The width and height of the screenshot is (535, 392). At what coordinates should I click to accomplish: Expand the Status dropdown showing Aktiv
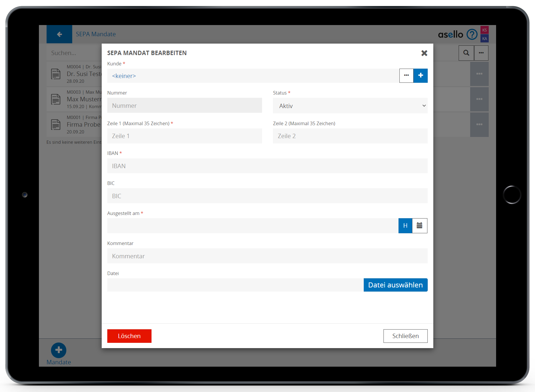[x=350, y=106]
